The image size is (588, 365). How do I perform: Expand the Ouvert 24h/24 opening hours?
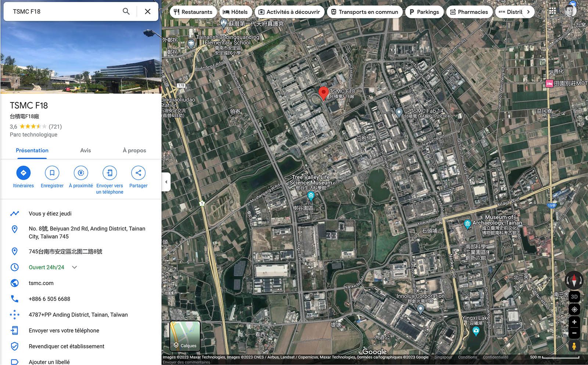click(75, 267)
